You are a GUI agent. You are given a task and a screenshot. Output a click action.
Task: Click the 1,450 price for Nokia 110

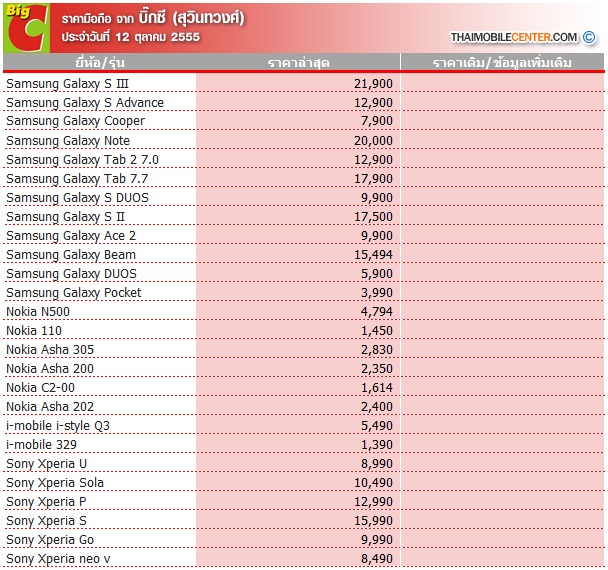click(377, 331)
